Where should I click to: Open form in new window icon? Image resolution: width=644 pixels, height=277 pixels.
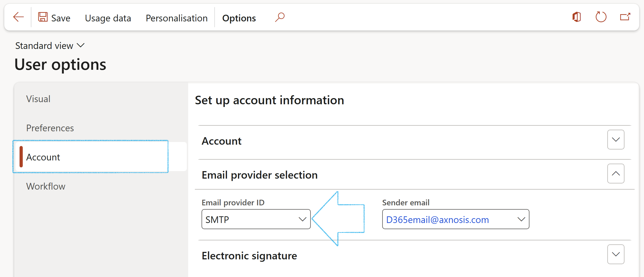(x=625, y=17)
